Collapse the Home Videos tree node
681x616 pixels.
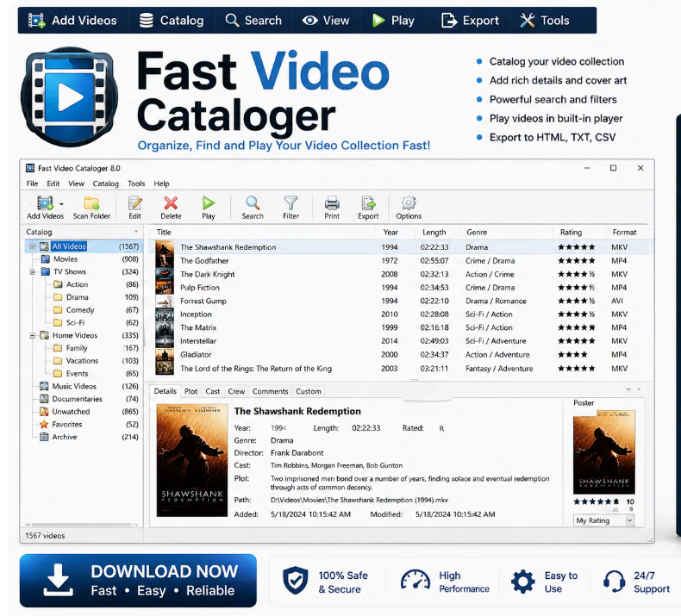tap(32, 335)
